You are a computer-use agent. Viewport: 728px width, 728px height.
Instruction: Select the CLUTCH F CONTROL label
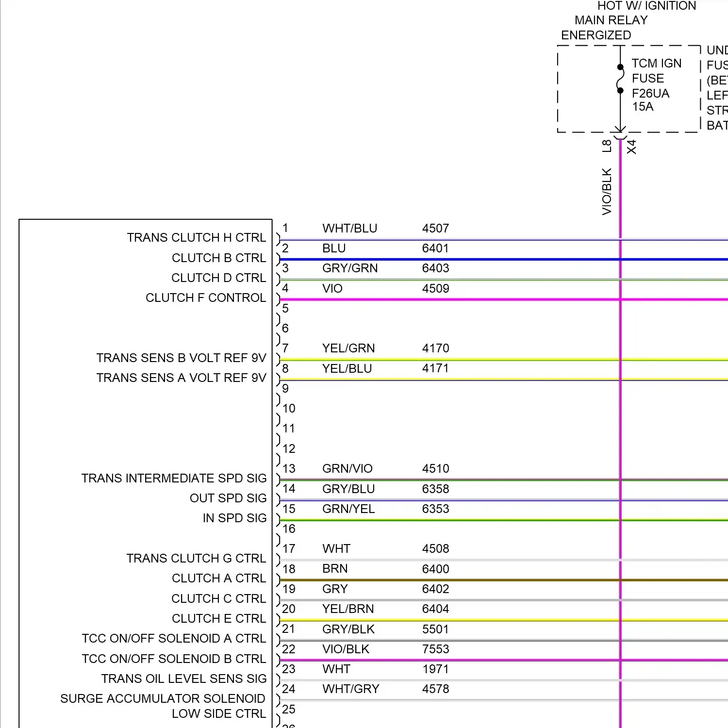(x=206, y=298)
